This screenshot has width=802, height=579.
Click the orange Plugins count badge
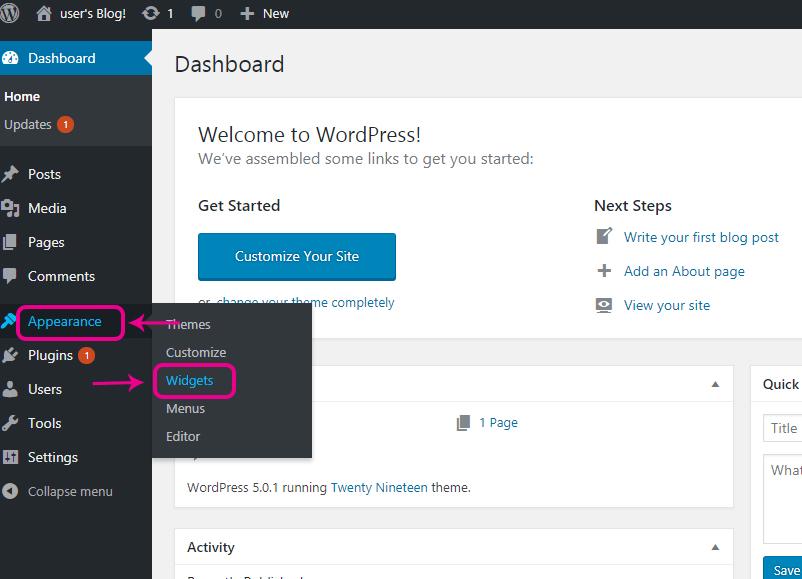point(86,355)
